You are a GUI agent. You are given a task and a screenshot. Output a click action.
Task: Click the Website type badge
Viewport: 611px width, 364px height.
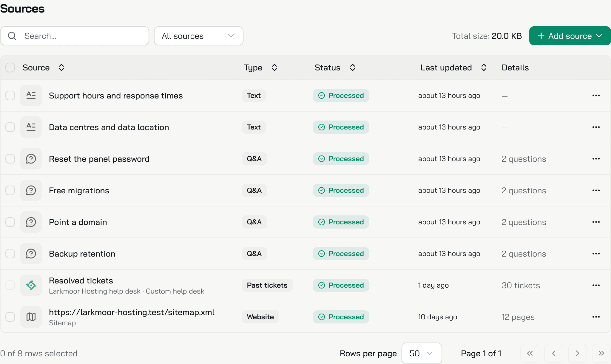(x=260, y=317)
